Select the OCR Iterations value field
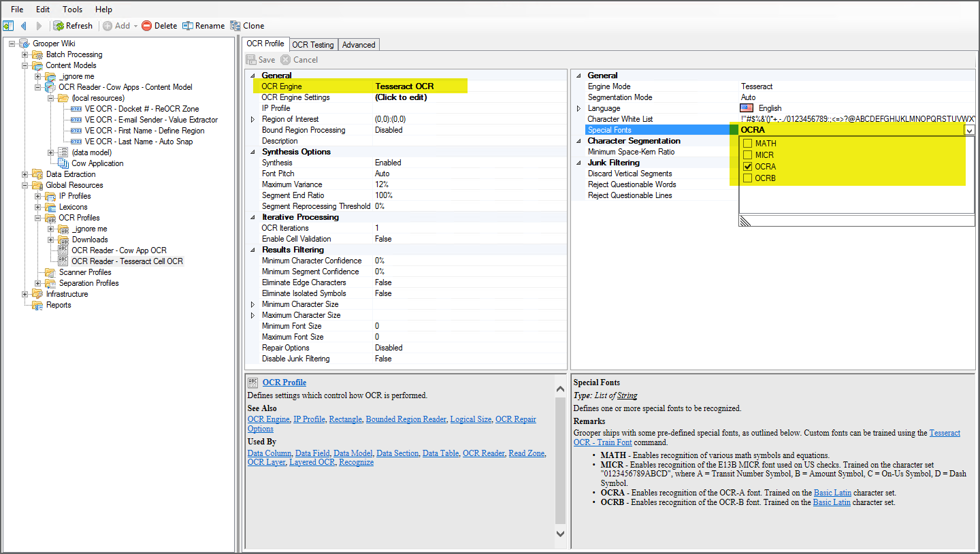 click(x=468, y=228)
